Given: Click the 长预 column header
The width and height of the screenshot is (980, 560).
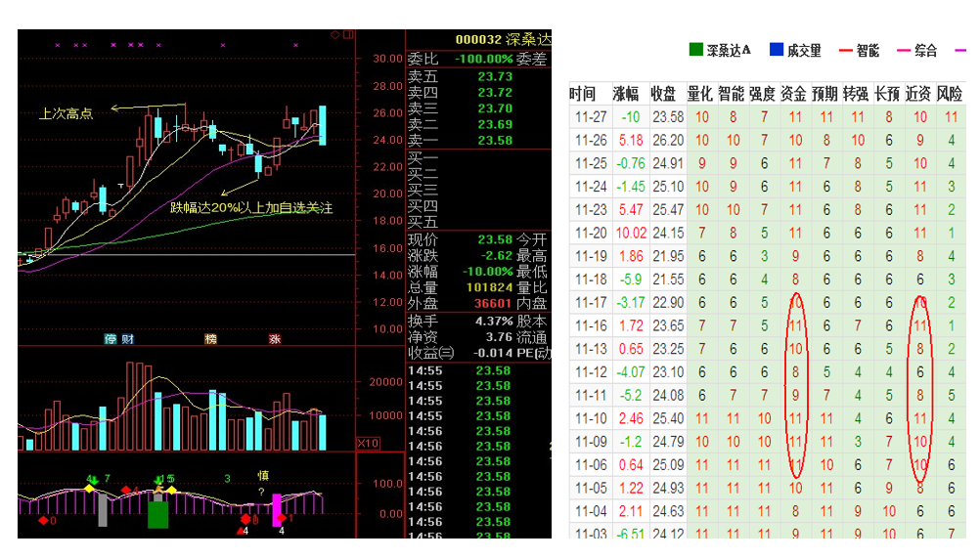Looking at the screenshot, I should pyautogui.click(x=887, y=94).
